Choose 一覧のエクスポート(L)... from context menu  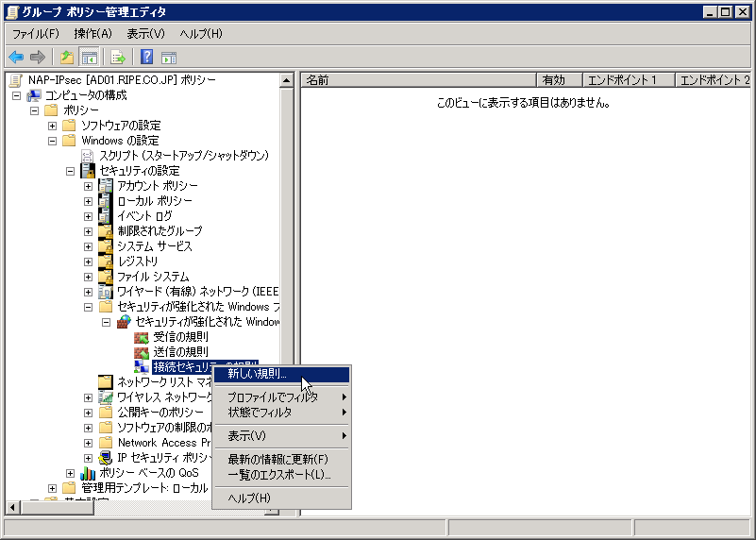[x=281, y=475]
